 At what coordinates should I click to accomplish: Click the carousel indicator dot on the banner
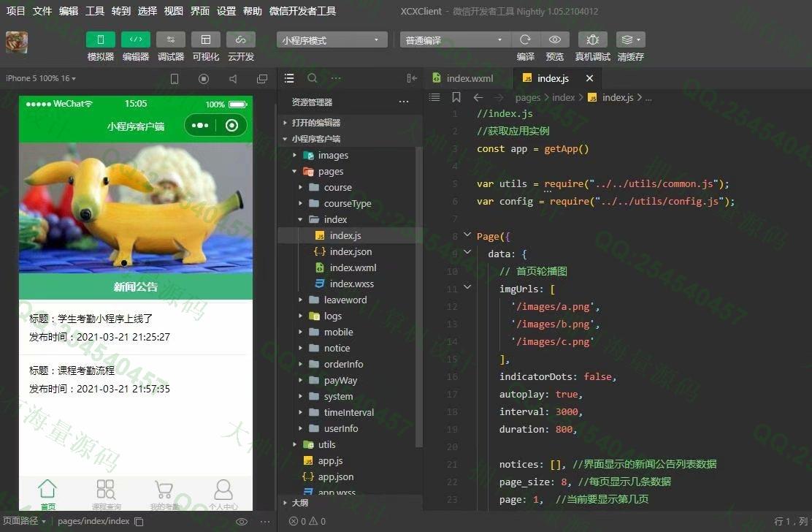click(124, 263)
